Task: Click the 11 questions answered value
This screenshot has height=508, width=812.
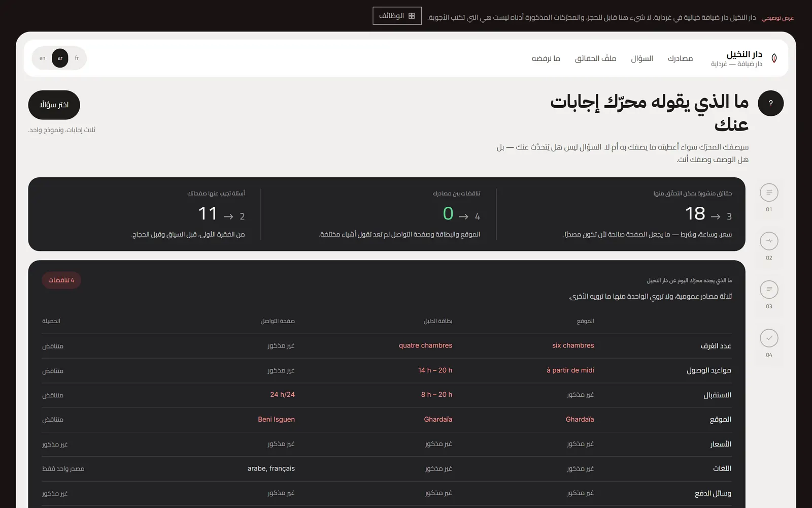Action: (x=208, y=213)
